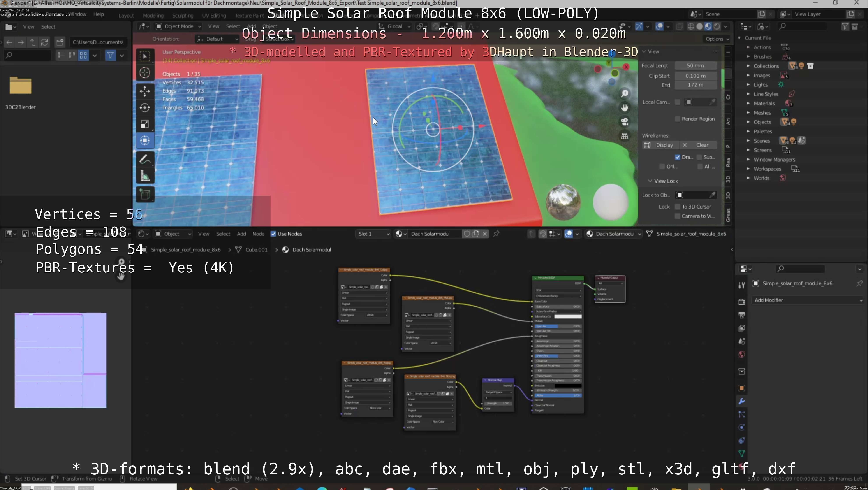Open the Global transform orientation dropdown
This screenshot has height=490, width=868.
tap(394, 26)
